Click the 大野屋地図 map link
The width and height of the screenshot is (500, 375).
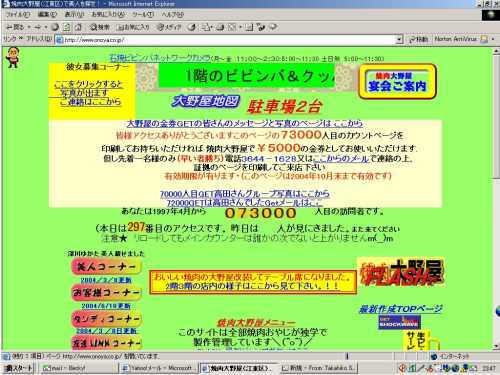[205, 101]
